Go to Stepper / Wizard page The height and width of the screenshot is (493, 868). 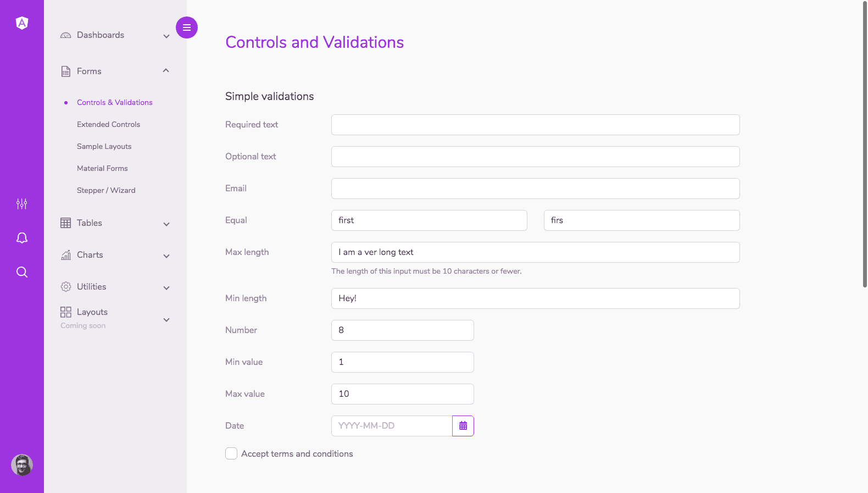tap(106, 190)
